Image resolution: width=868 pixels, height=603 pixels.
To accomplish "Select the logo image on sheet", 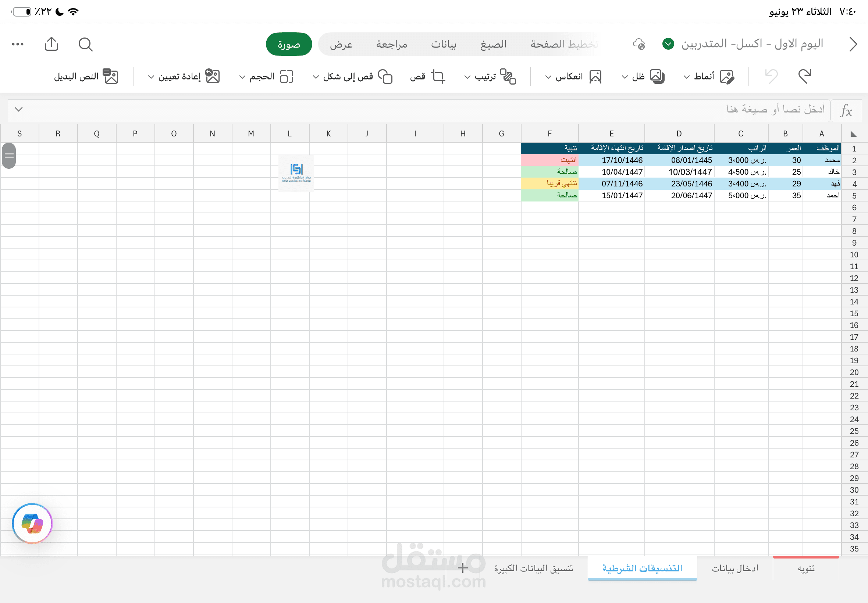I will [296, 174].
